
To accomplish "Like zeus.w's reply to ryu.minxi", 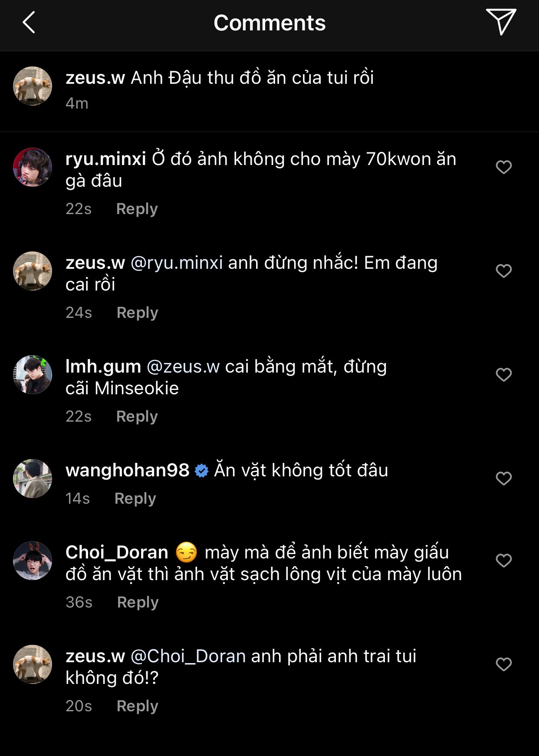I will click(x=503, y=271).
